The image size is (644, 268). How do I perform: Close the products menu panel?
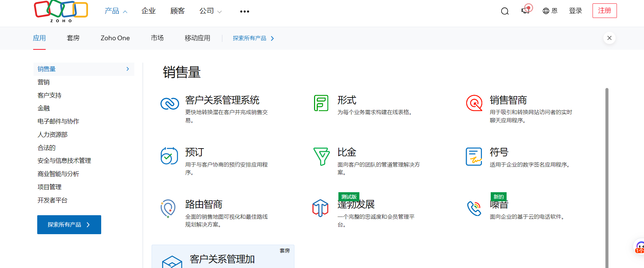(x=609, y=38)
